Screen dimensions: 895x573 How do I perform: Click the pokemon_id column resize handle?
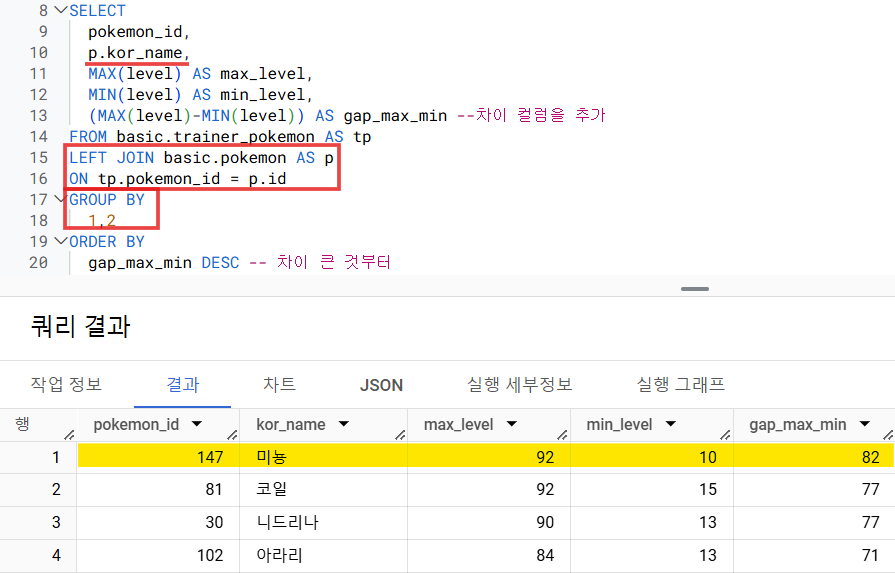point(232,435)
